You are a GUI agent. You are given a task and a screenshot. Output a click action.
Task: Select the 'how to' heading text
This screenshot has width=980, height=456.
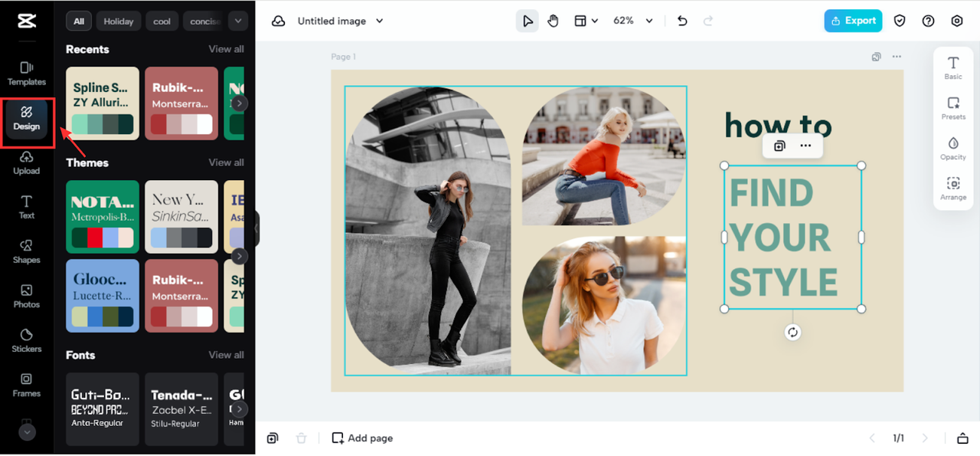(778, 126)
